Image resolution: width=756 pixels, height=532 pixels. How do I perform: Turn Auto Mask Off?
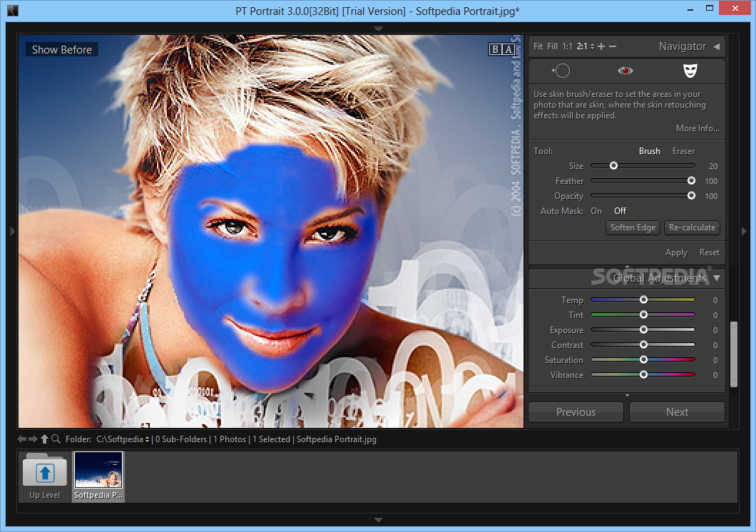(620, 211)
